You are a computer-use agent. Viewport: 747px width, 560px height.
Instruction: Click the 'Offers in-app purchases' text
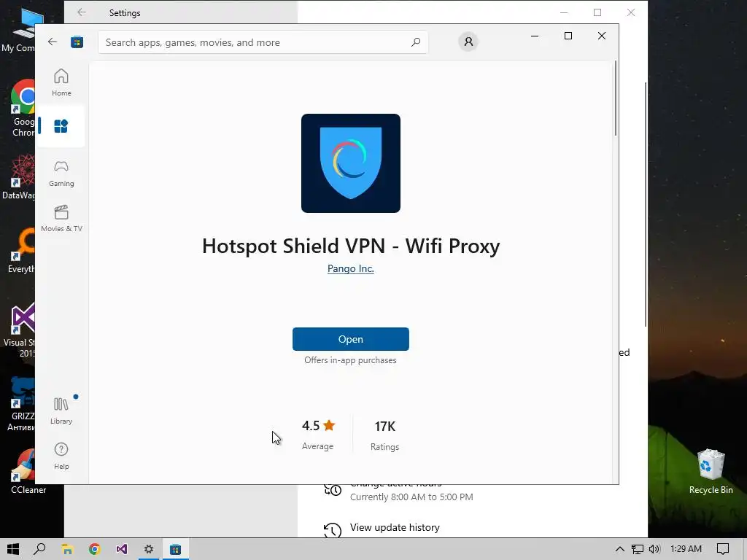tap(351, 360)
